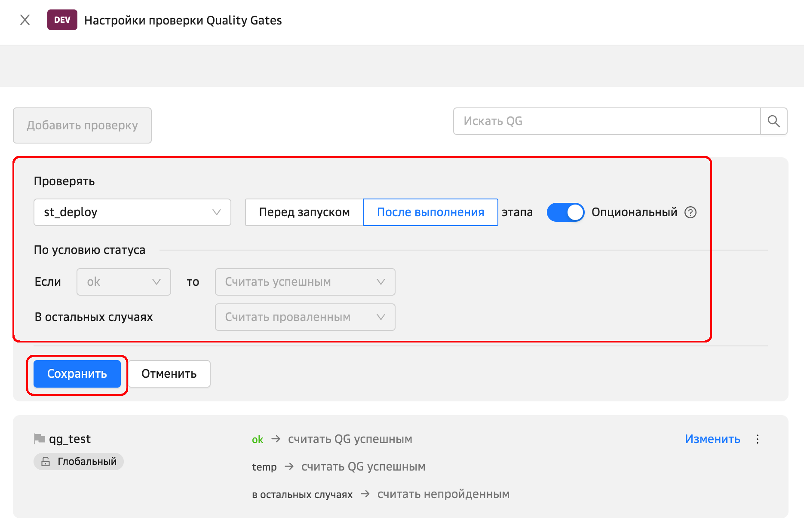Screen dimensions: 804x532
Task: Click the help icon next to Опциональный
Action: click(690, 212)
